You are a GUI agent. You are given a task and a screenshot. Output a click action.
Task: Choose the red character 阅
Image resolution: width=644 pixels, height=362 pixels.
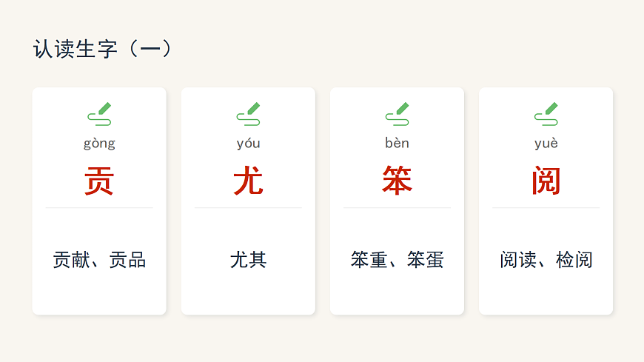[x=546, y=181]
